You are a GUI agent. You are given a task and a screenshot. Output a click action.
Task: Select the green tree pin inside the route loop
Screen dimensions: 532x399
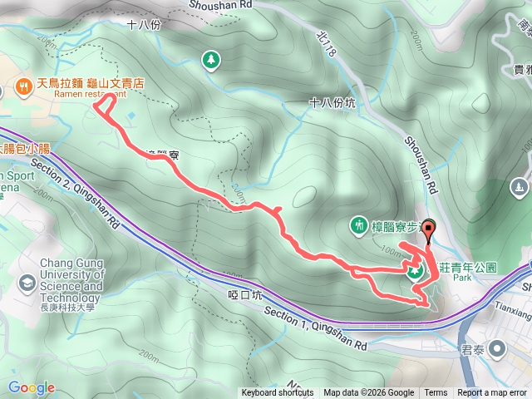(x=415, y=272)
